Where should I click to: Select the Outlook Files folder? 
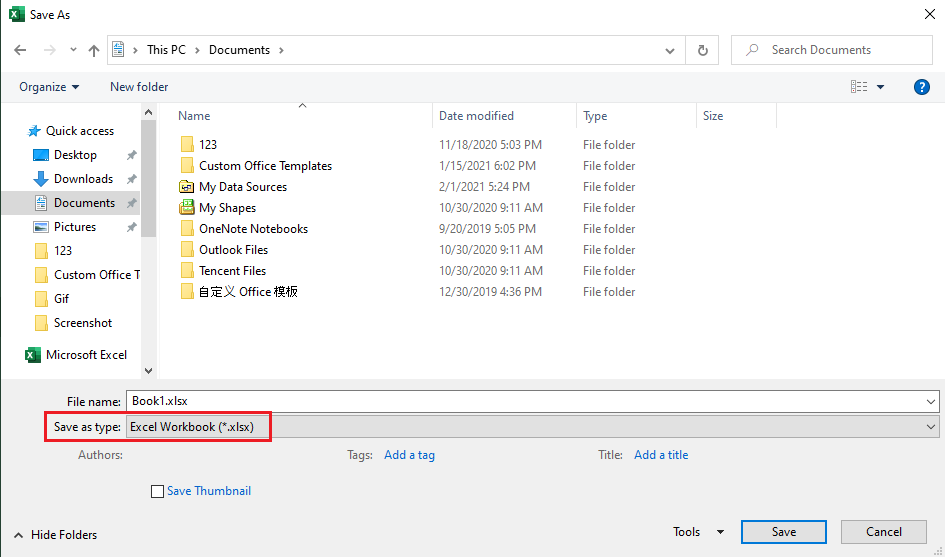point(224,250)
